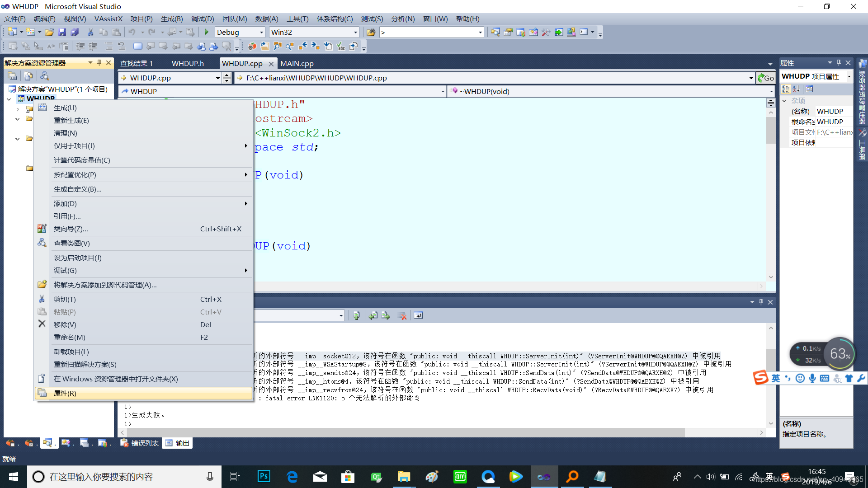The height and width of the screenshot is (488, 868).
Task: Open the ~WHDUP(void) member dropdown
Action: [x=771, y=91]
